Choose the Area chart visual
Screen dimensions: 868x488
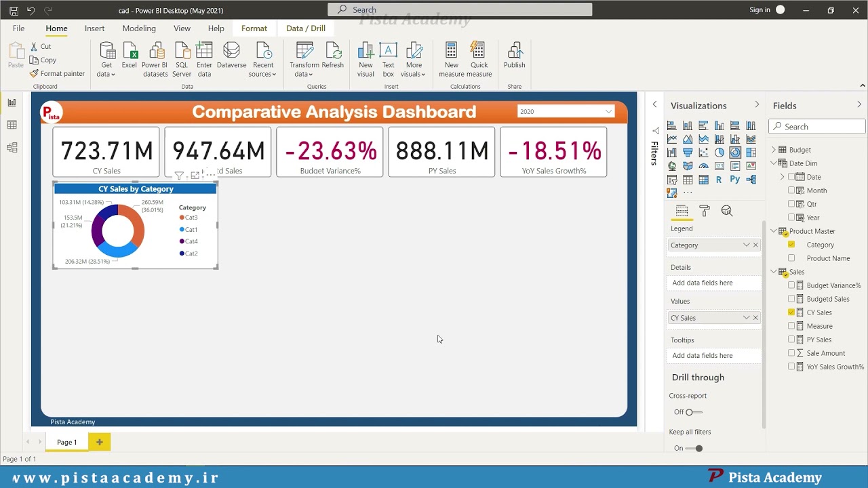[688, 139]
